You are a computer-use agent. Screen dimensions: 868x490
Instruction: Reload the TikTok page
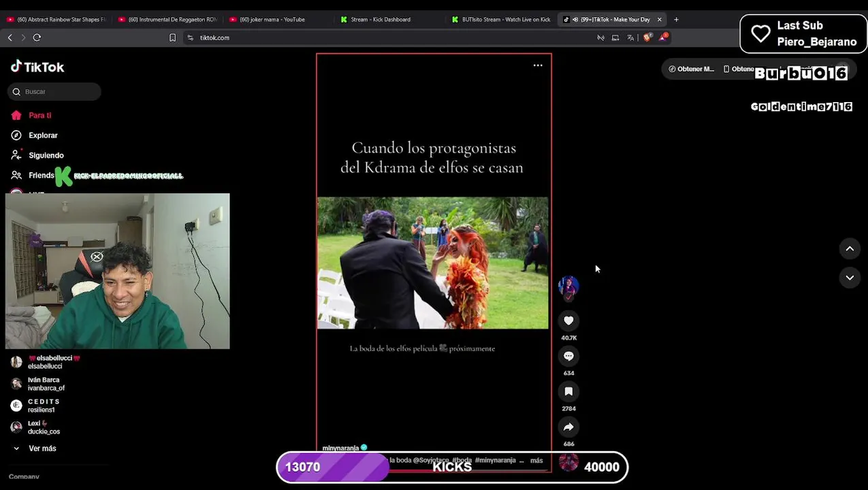point(37,37)
